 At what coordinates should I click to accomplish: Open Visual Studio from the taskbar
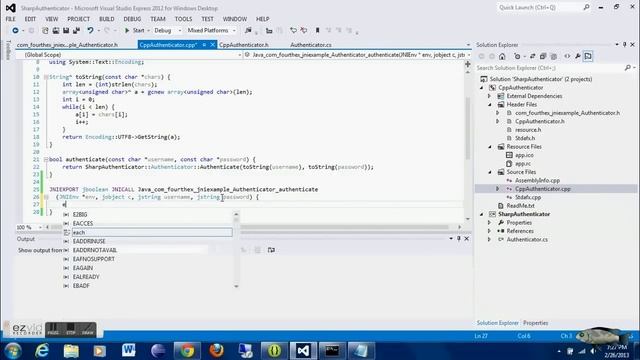coord(303,351)
